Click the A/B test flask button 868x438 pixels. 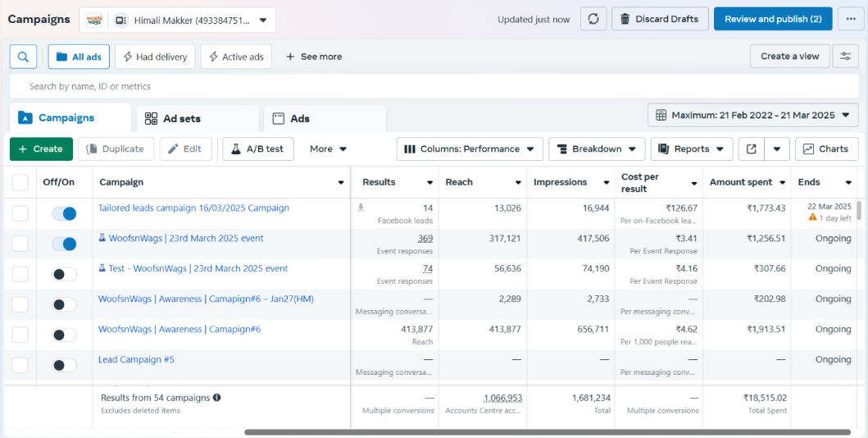point(257,148)
